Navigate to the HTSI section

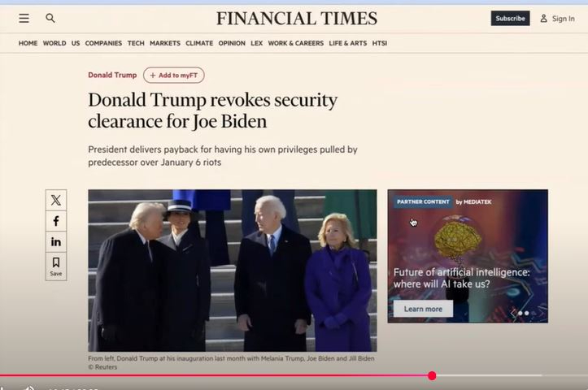click(x=380, y=43)
